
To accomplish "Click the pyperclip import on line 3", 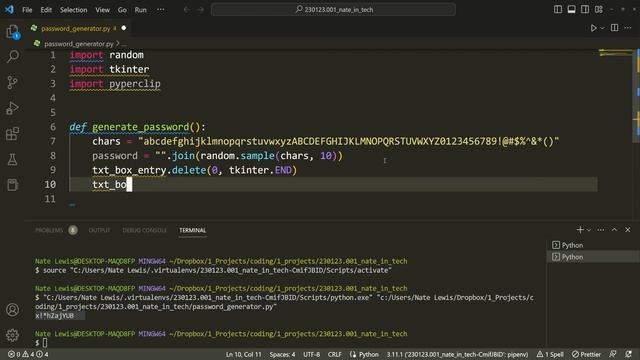I will [x=135, y=84].
